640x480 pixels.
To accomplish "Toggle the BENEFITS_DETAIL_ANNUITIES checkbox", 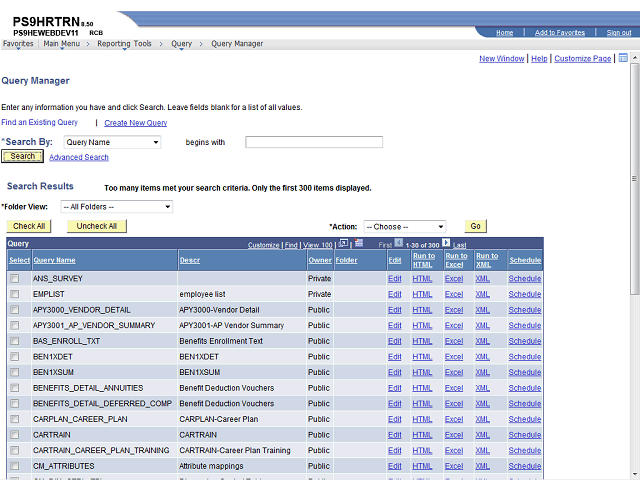I will click(x=15, y=388).
